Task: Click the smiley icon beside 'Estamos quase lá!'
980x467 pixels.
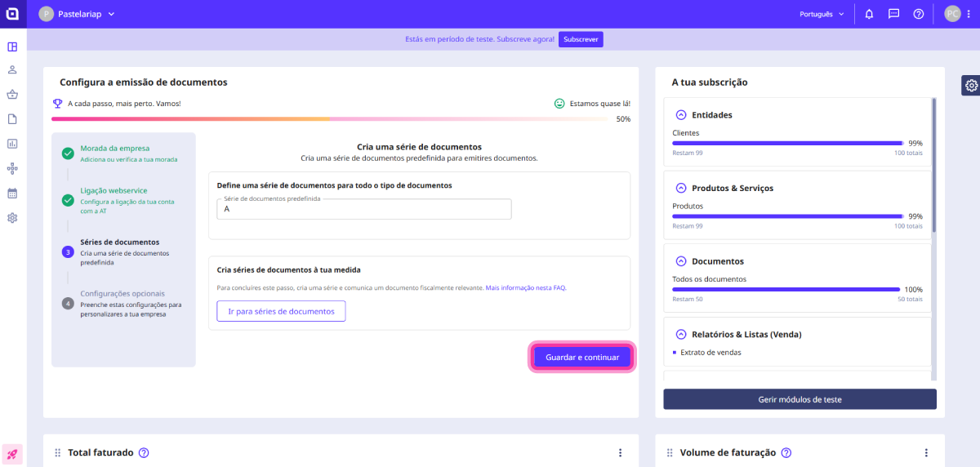Action: [x=559, y=104]
